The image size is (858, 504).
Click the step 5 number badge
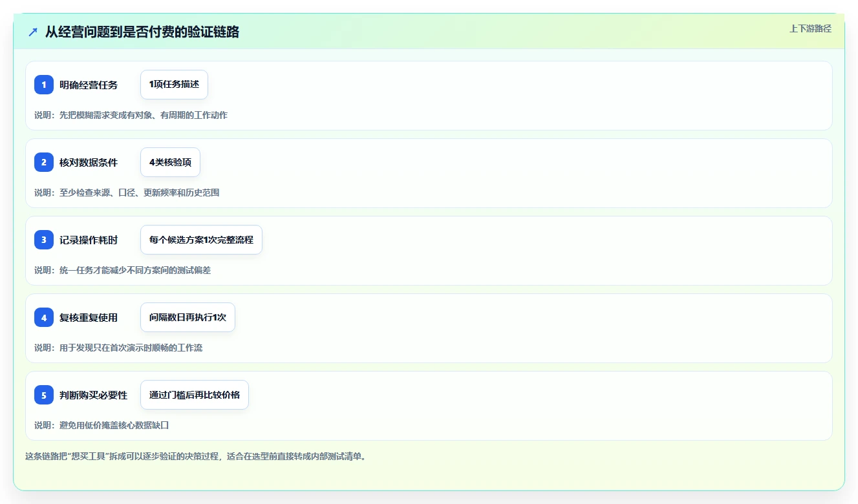tap(44, 395)
